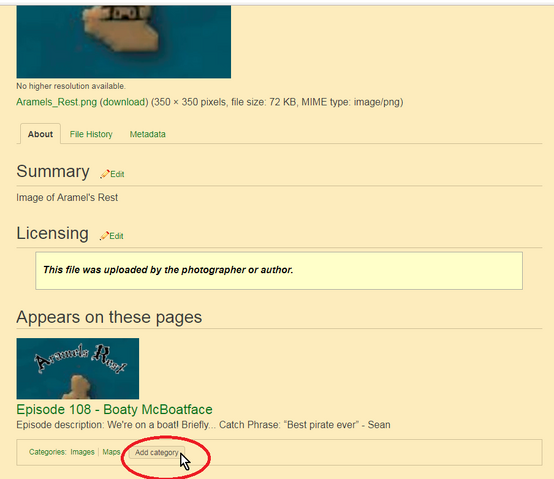Click the Summary section pencil edit icon
Viewport: 554px width, 479px height.
coord(105,174)
